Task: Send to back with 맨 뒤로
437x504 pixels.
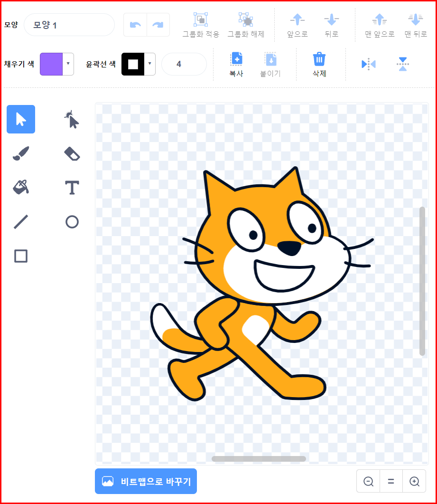Action: 416,25
